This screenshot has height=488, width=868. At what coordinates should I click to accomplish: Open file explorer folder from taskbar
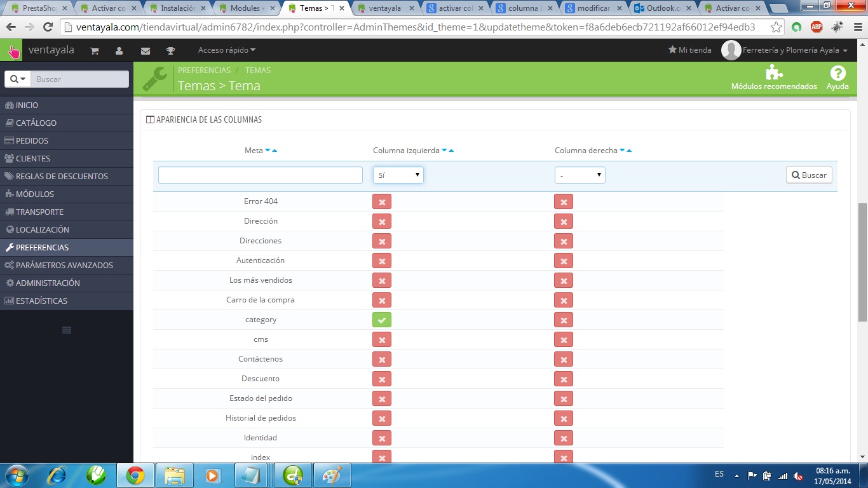(x=173, y=475)
